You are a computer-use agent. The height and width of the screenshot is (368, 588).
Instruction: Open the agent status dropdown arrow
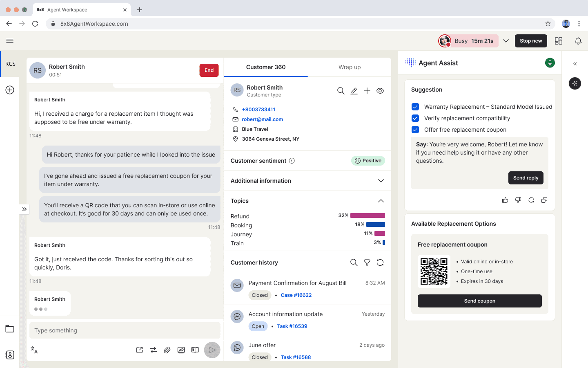coord(506,41)
